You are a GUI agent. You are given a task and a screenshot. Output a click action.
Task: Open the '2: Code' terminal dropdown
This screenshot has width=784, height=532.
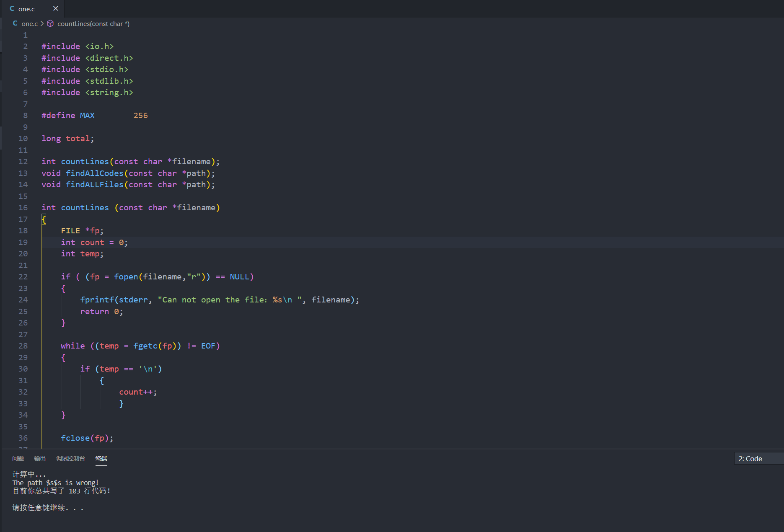[758, 459]
